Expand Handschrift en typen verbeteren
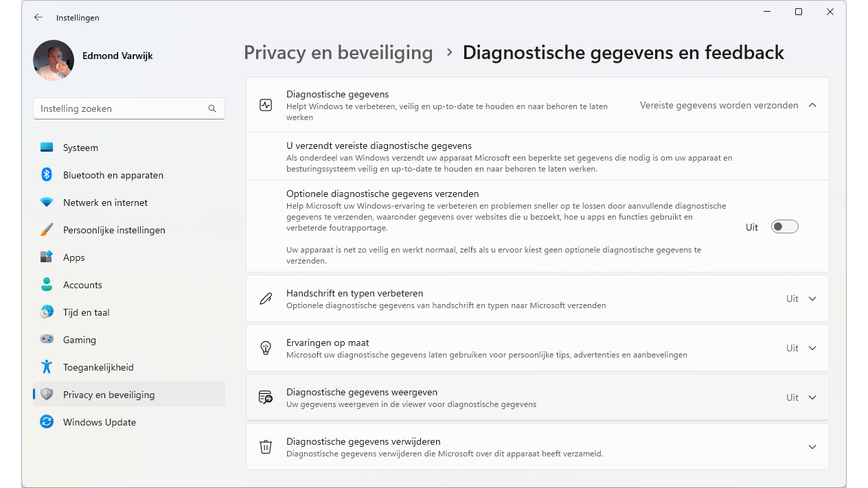The height and width of the screenshot is (488, 868). click(812, 299)
